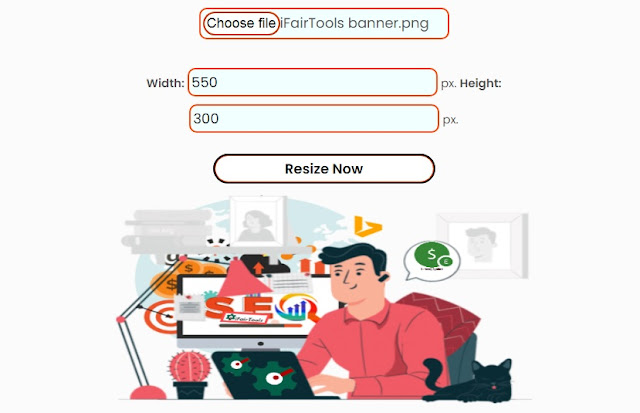Click the Resize Now button
This screenshot has height=413, width=640.
click(324, 169)
